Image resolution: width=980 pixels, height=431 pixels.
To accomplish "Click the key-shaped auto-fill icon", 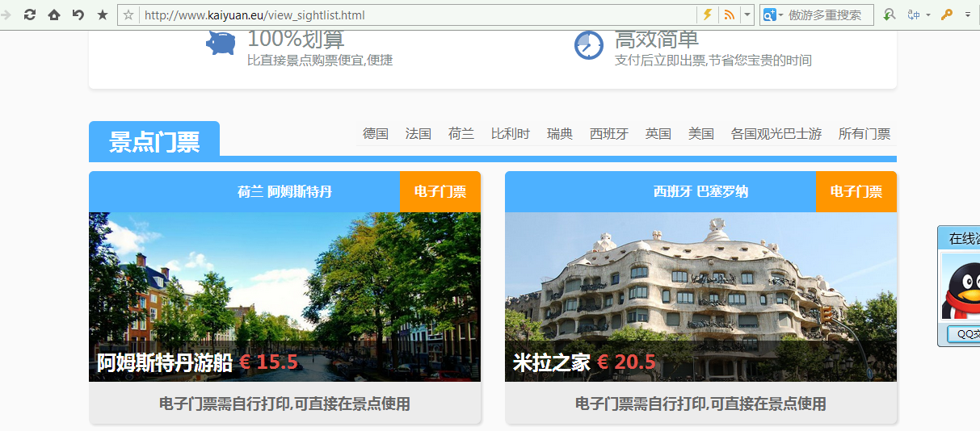I will (947, 15).
